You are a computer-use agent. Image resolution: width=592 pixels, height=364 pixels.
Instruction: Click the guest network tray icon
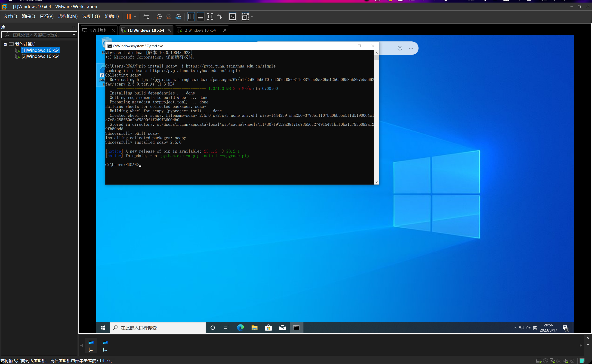click(521, 328)
